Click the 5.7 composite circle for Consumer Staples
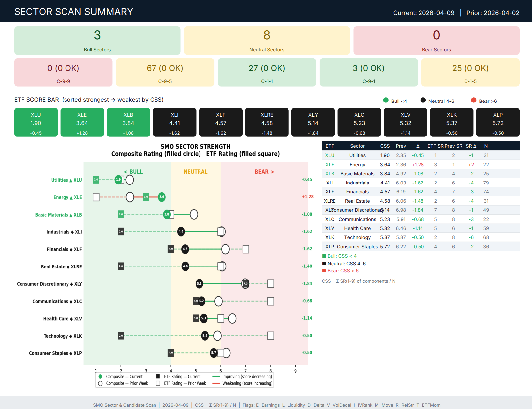This screenshot has height=409, width=532. click(214, 353)
